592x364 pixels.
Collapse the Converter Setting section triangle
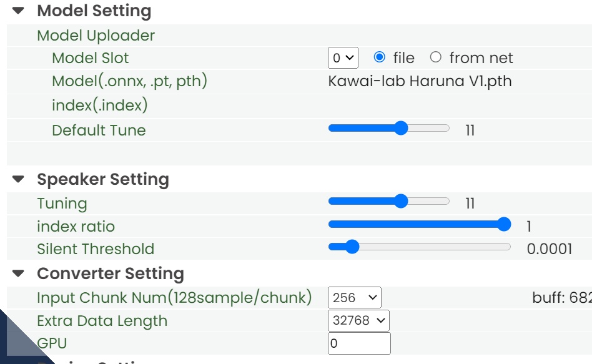pyautogui.click(x=18, y=273)
